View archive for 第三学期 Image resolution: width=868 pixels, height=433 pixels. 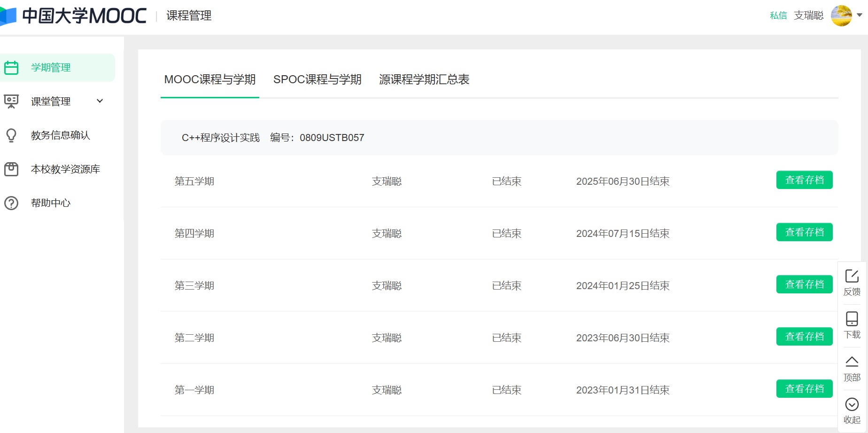coord(804,284)
